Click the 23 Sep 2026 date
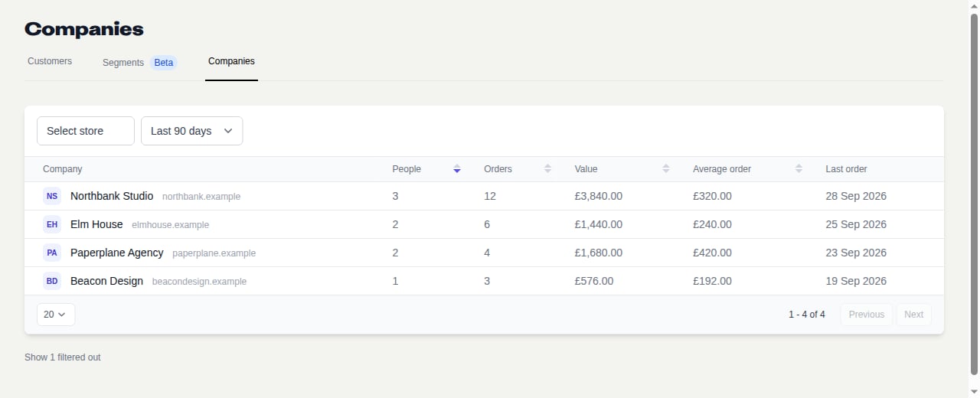The width and height of the screenshot is (980, 398). click(x=856, y=253)
